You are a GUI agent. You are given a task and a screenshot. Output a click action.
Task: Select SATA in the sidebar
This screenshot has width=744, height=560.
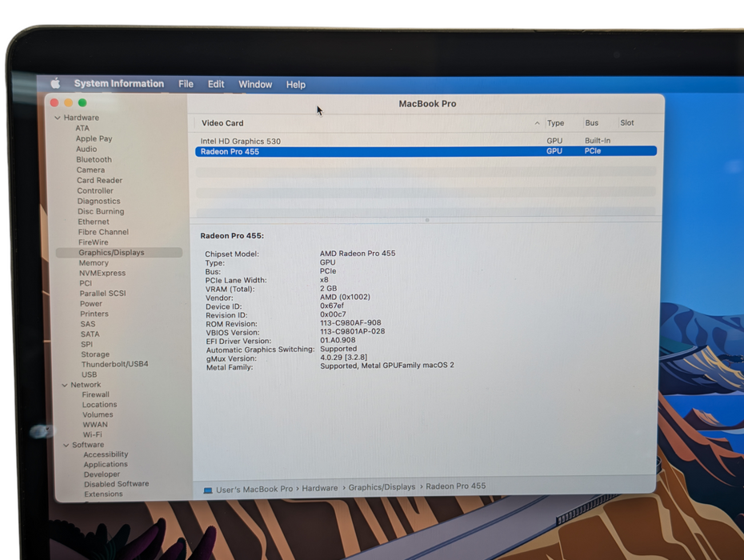click(90, 334)
